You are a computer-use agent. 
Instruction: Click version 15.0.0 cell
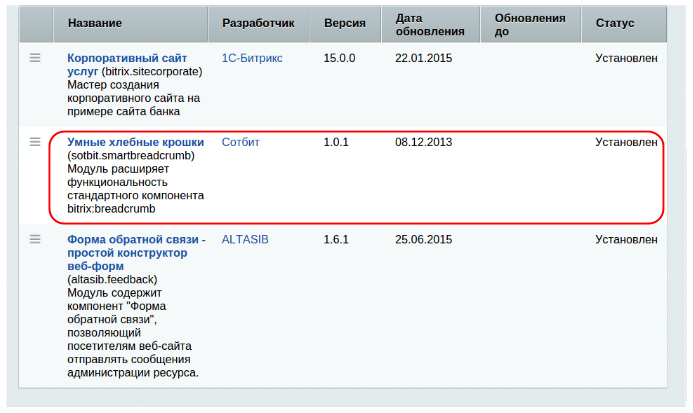click(339, 58)
